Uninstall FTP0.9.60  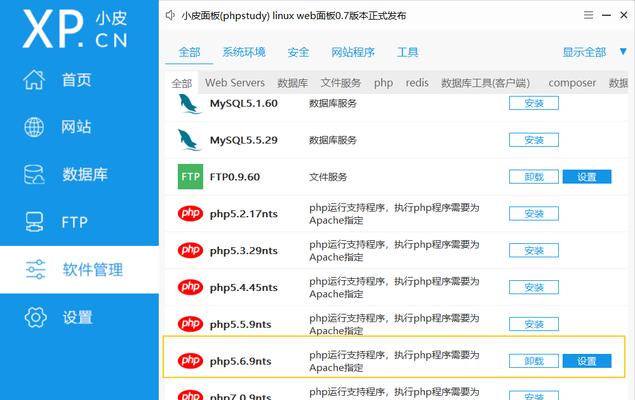(x=534, y=177)
